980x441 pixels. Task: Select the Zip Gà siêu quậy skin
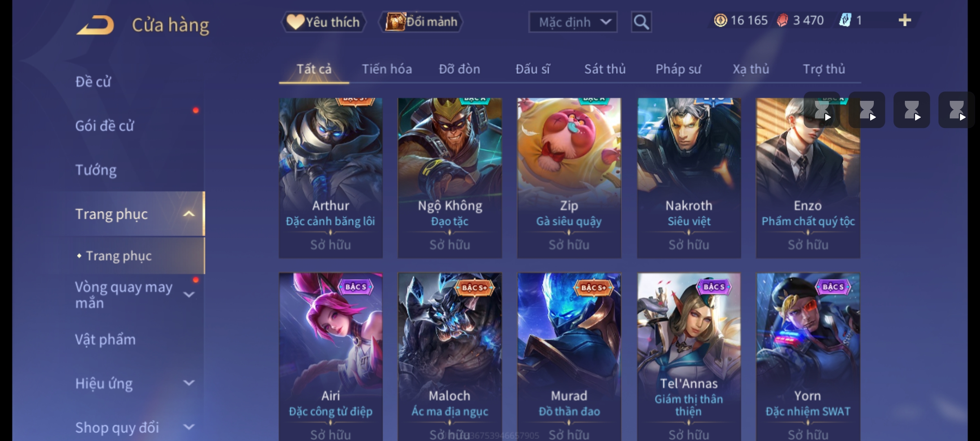569,178
